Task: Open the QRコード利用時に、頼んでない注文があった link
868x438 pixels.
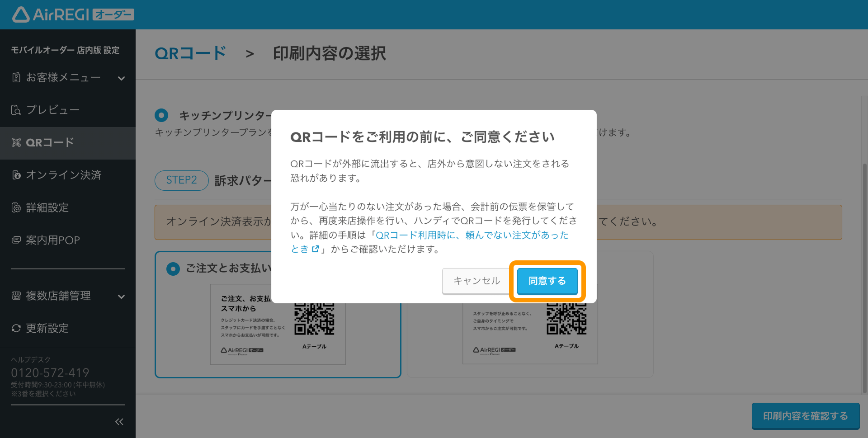Action: pos(472,235)
